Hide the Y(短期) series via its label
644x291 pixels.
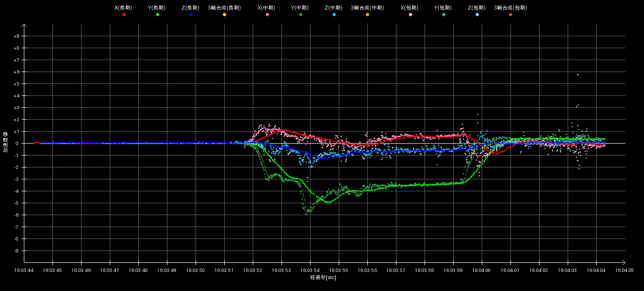(443, 8)
